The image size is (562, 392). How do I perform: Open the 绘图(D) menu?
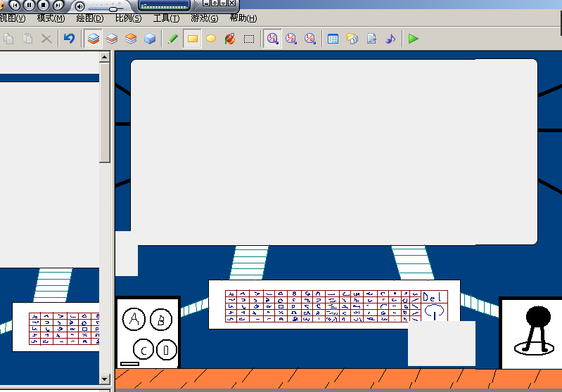[x=90, y=18]
